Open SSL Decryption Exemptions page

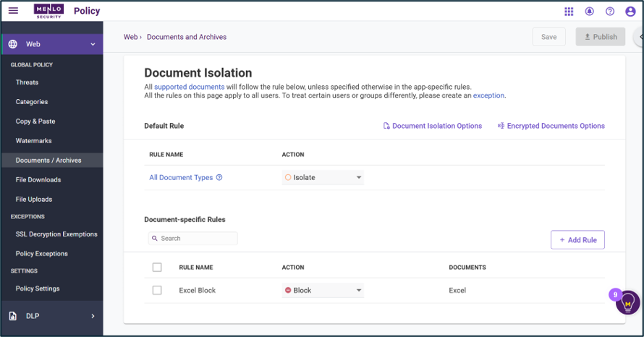point(56,234)
